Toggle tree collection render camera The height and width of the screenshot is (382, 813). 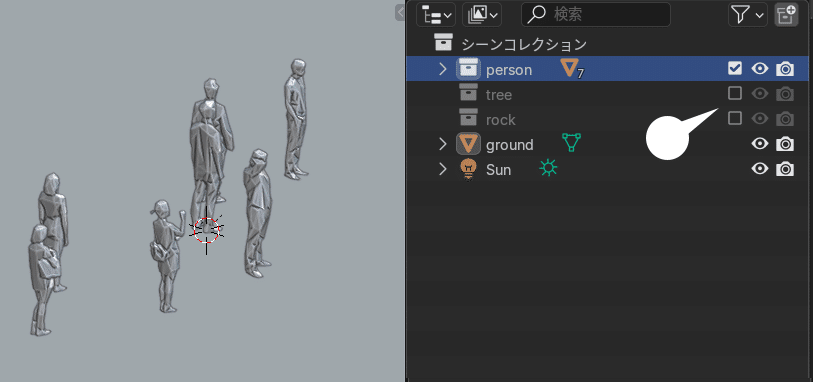pos(785,93)
